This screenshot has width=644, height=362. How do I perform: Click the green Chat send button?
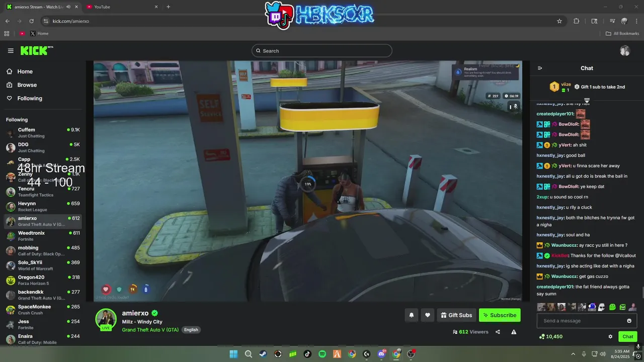[x=628, y=336]
